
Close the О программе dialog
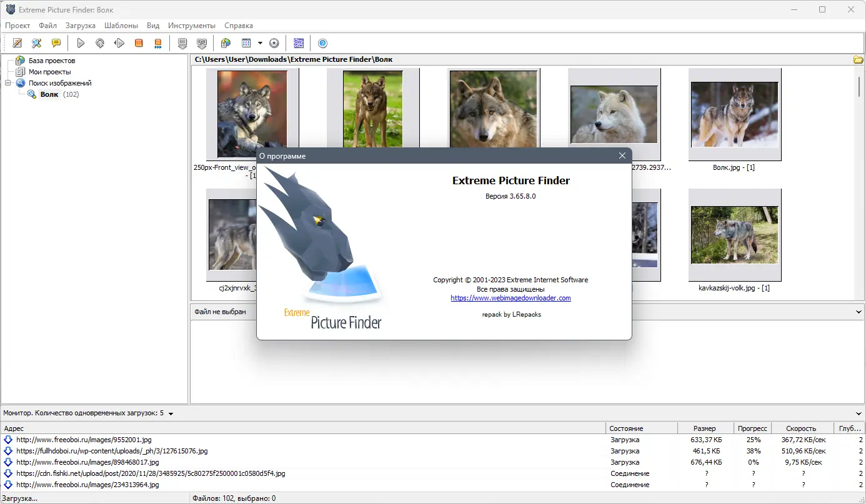click(x=622, y=156)
